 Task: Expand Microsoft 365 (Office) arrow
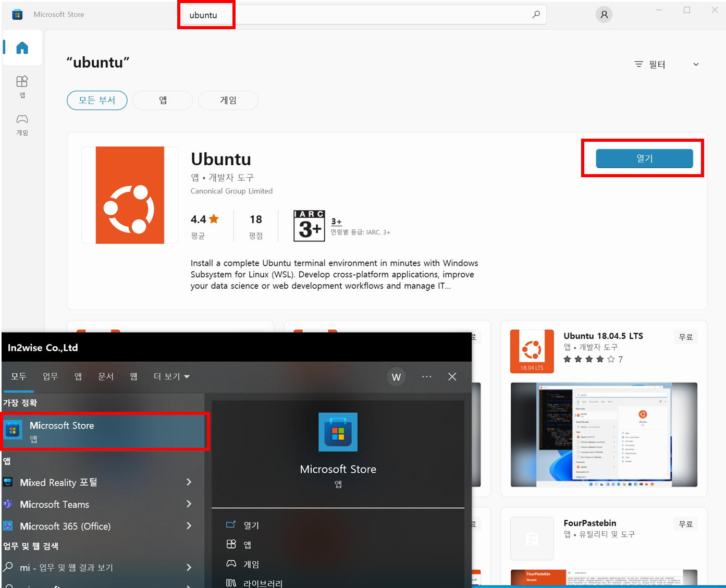189,526
